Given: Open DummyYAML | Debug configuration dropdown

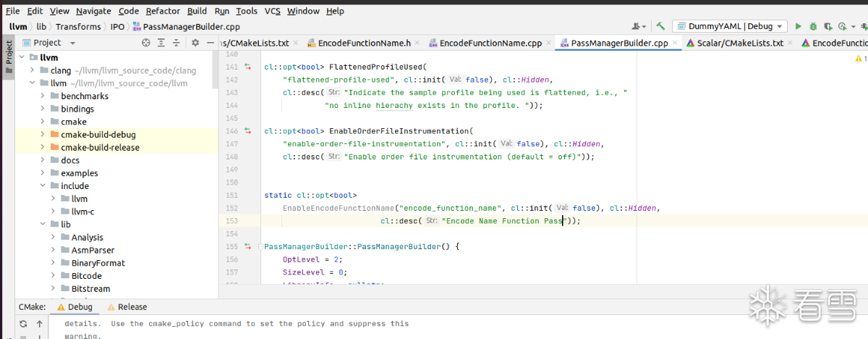Looking at the screenshot, I should 729,26.
